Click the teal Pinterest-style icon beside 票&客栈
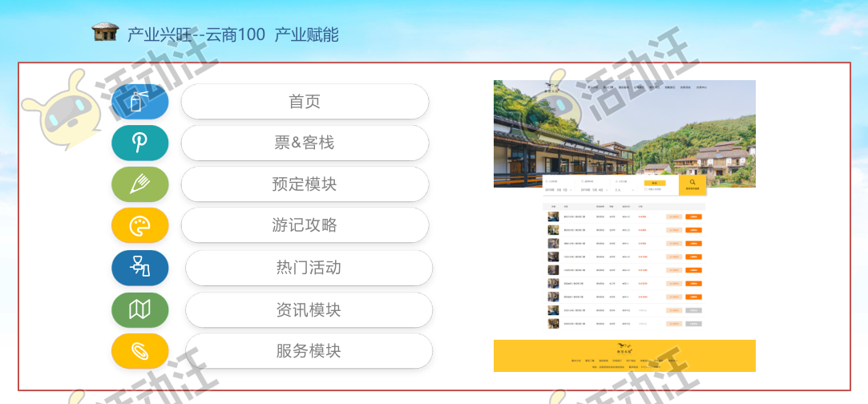 [139, 143]
